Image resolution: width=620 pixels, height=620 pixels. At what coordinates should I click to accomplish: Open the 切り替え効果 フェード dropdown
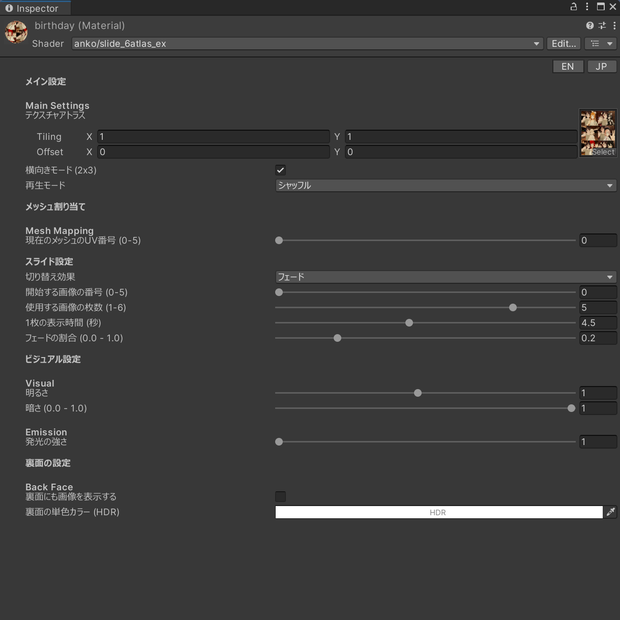(446, 277)
